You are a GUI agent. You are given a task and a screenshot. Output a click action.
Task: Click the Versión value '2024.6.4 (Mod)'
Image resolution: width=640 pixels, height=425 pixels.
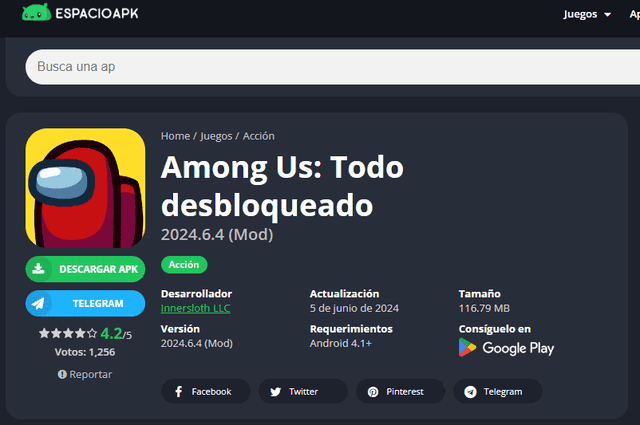197,343
